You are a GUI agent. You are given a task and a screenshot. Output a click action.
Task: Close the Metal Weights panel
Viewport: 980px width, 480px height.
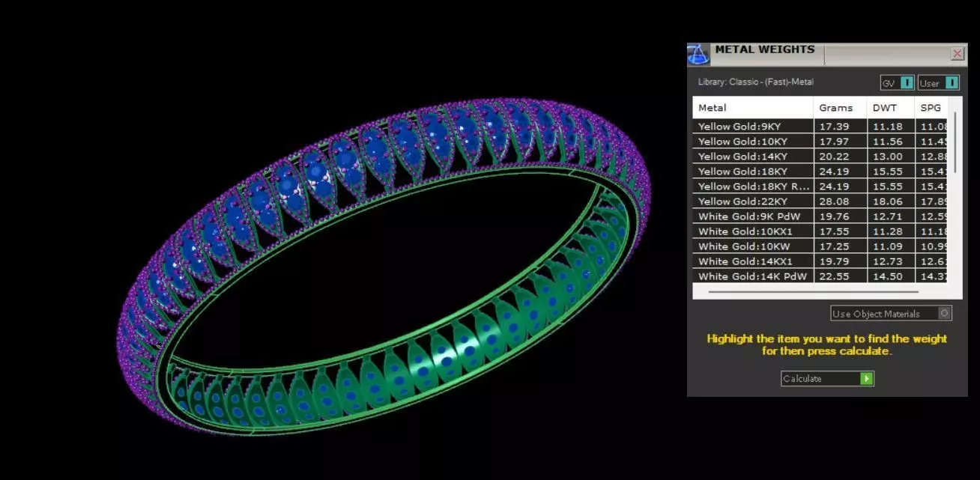coord(958,54)
